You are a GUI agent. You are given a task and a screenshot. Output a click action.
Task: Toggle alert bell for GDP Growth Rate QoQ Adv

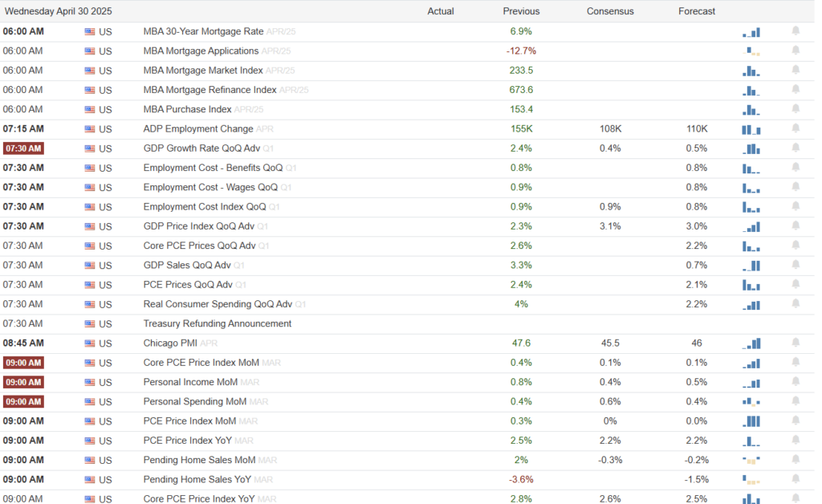coord(796,148)
